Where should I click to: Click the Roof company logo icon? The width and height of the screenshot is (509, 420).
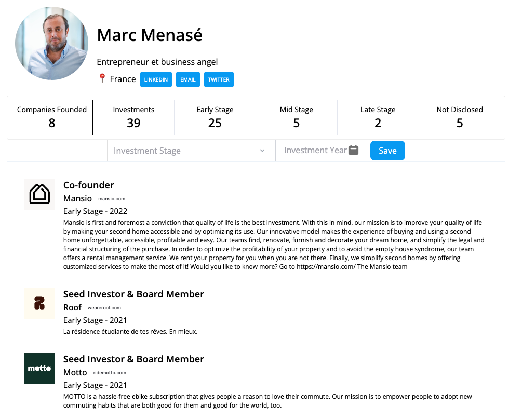39,303
